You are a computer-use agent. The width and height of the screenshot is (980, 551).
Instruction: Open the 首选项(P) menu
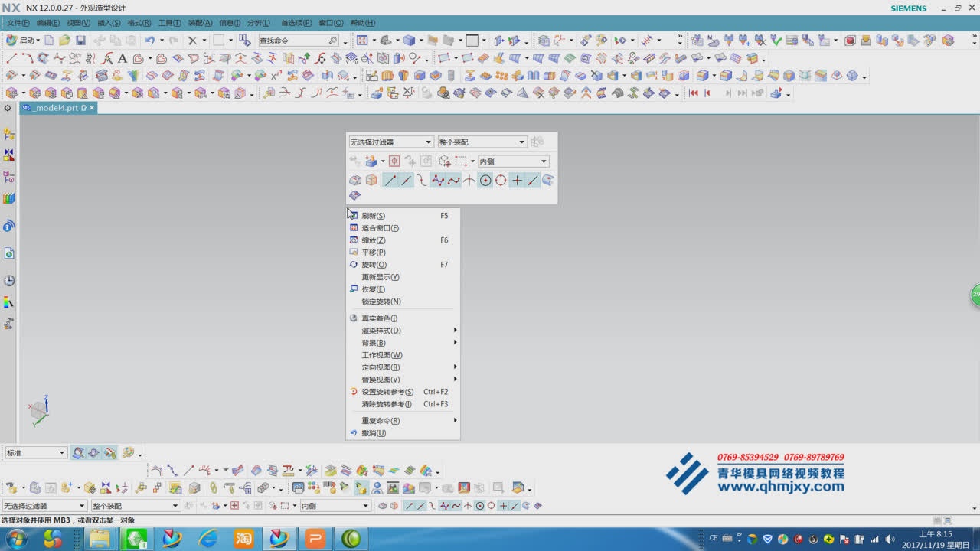pyautogui.click(x=295, y=23)
